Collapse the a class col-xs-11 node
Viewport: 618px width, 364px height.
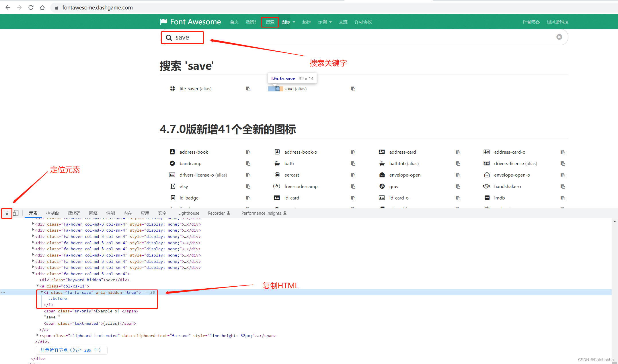coord(38,286)
